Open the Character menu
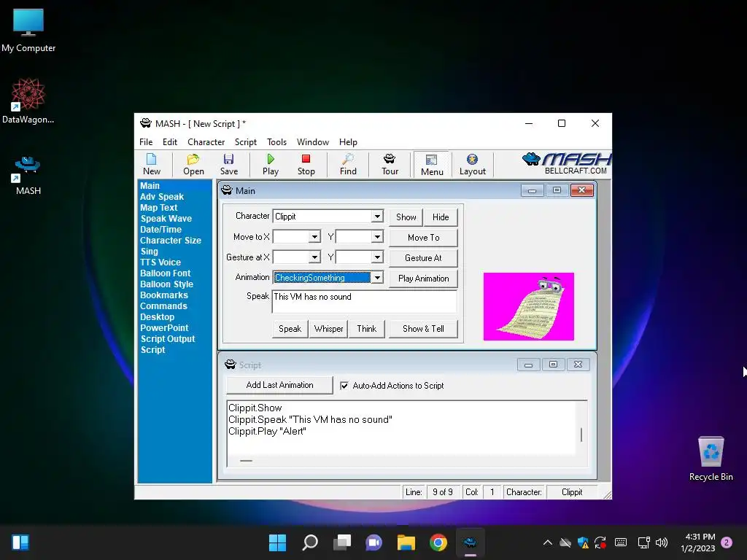Viewport: 747px width, 560px height. click(x=206, y=142)
